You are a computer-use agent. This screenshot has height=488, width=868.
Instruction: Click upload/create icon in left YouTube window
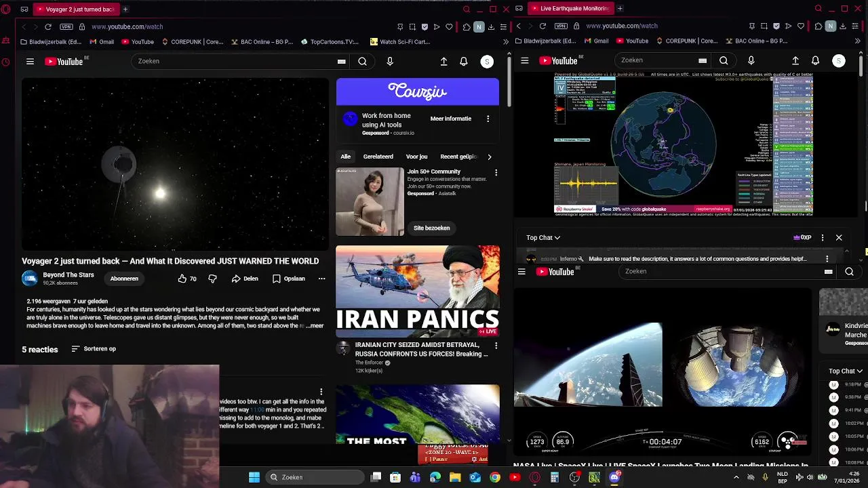[443, 62]
